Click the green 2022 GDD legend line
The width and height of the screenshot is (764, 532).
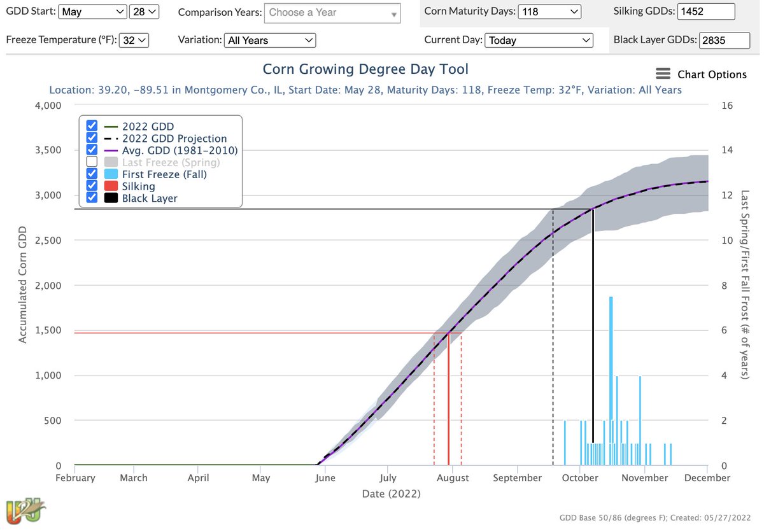click(x=110, y=126)
